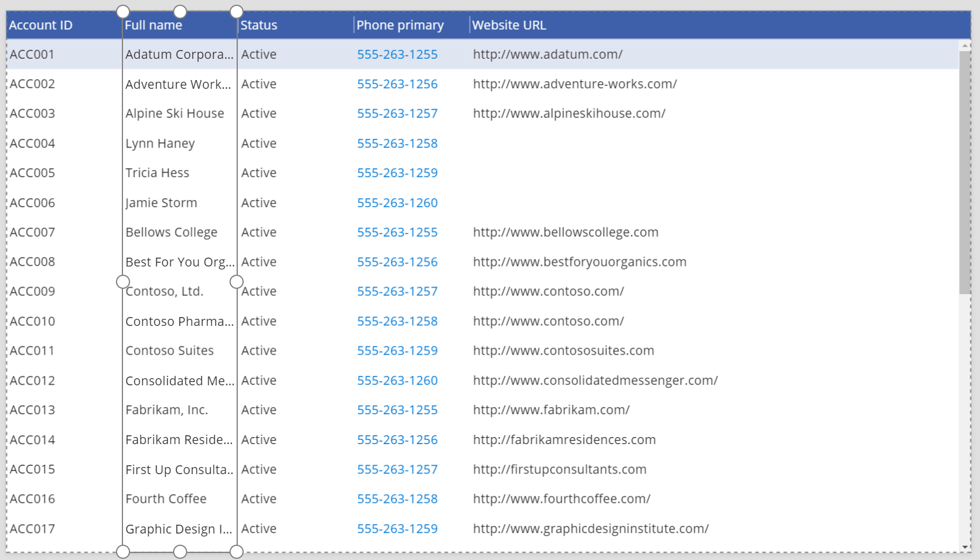This screenshot has width=980, height=560.
Task: Open Jamie Storm's phone number link
Action: (x=397, y=203)
